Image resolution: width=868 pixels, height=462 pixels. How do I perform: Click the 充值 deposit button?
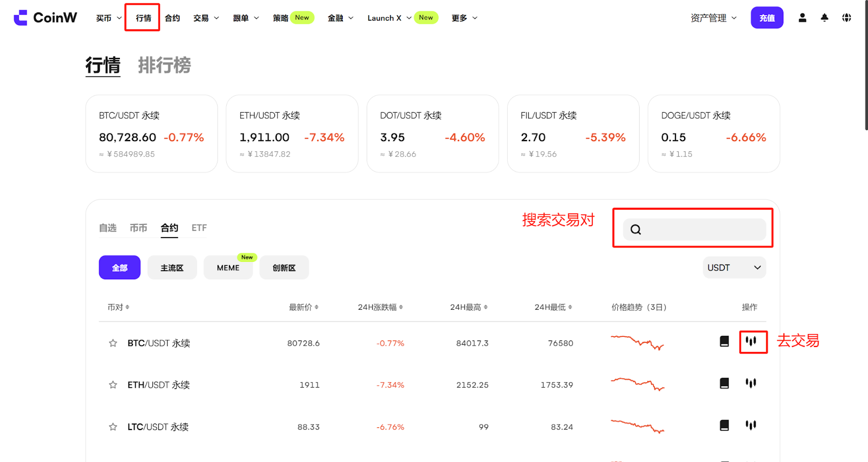click(767, 18)
